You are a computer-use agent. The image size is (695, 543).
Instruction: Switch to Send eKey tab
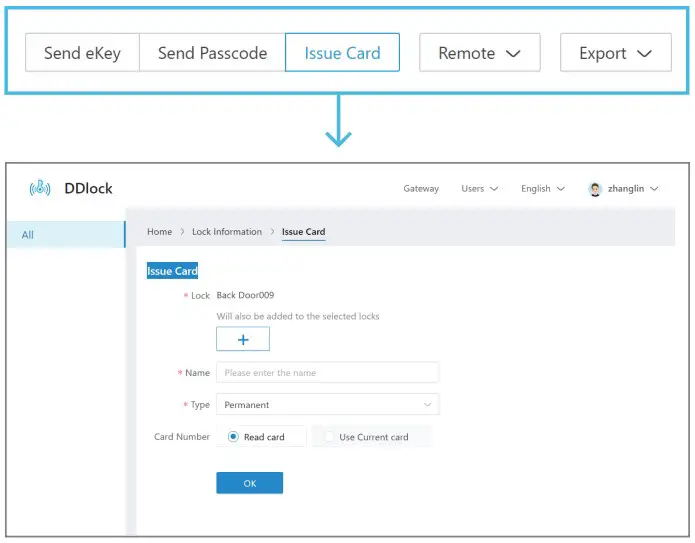point(82,53)
